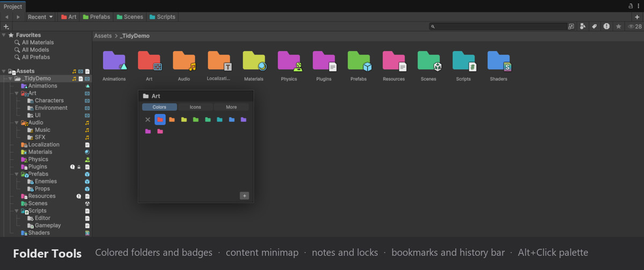The image size is (644, 270).
Task: Open the orange Audio folder in the grid
Action: (184, 61)
